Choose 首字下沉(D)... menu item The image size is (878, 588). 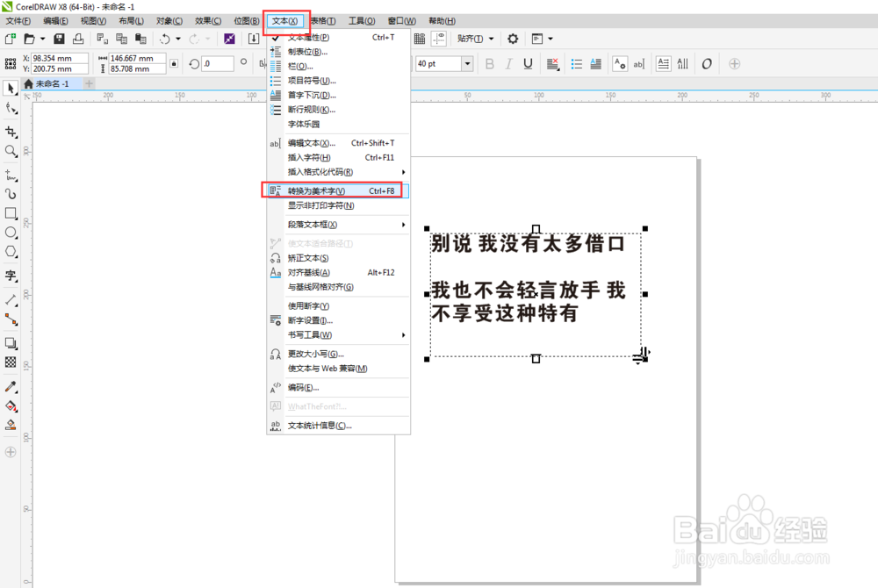(339, 95)
